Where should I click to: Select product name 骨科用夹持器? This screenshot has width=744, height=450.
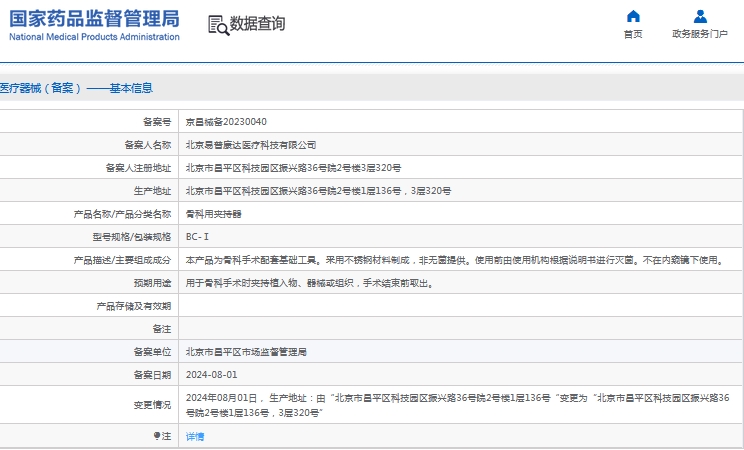tap(213, 215)
